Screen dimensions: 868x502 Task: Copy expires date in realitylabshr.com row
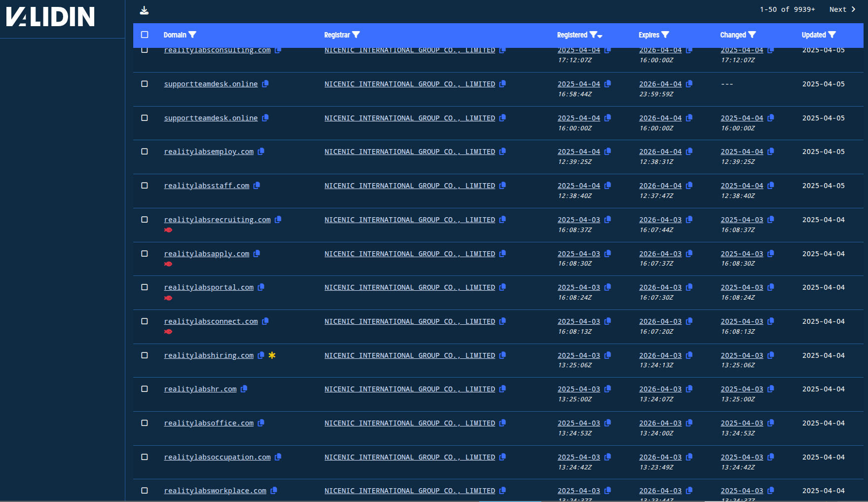point(689,389)
